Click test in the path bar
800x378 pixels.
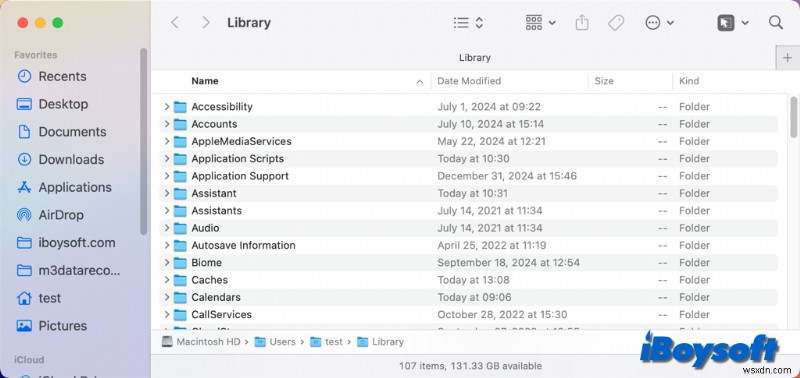(327, 342)
